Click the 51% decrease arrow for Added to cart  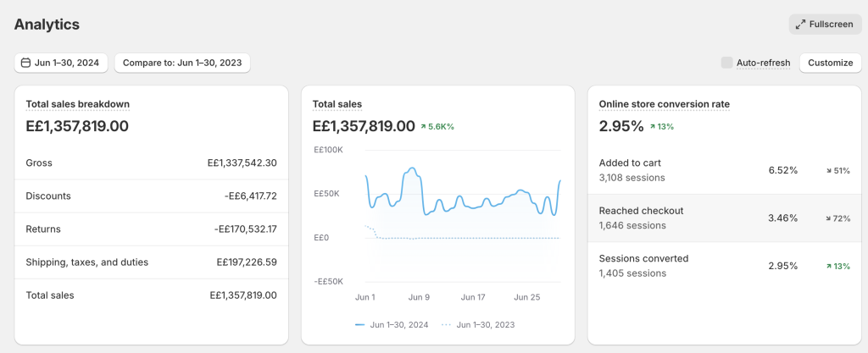(x=829, y=171)
